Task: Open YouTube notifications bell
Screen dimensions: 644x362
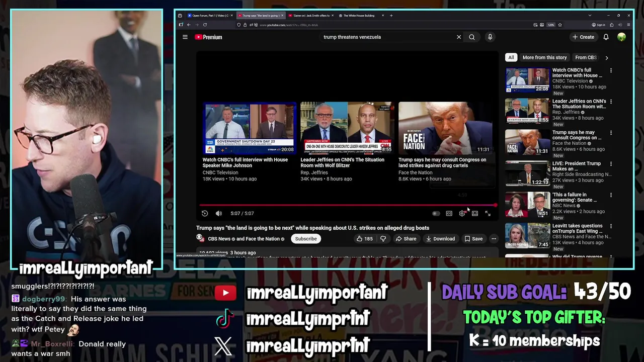Action: click(606, 37)
